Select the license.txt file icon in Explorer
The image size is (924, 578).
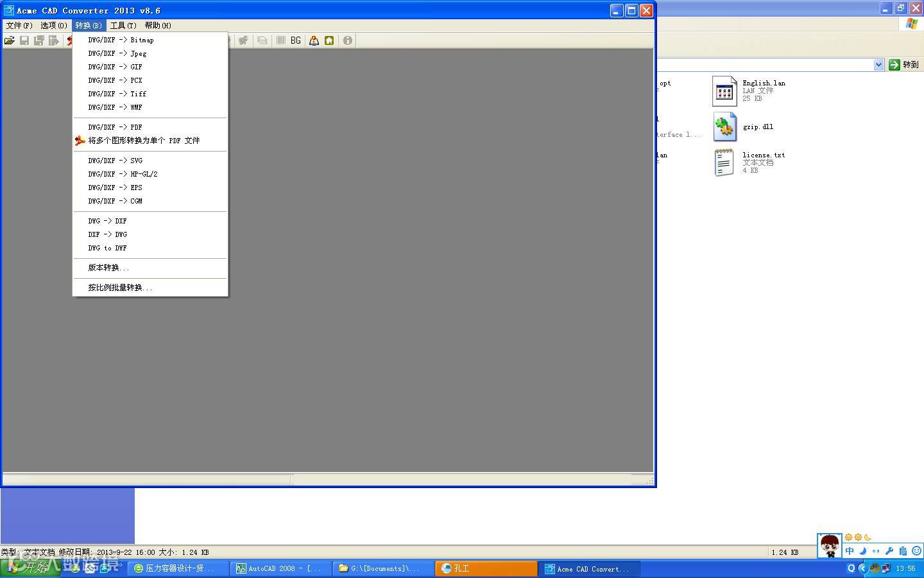[724, 162]
